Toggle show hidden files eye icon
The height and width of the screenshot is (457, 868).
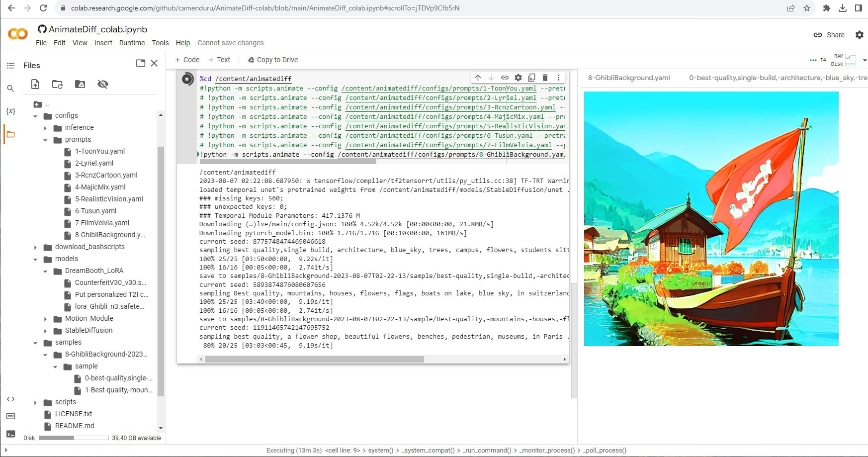(x=103, y=84)
